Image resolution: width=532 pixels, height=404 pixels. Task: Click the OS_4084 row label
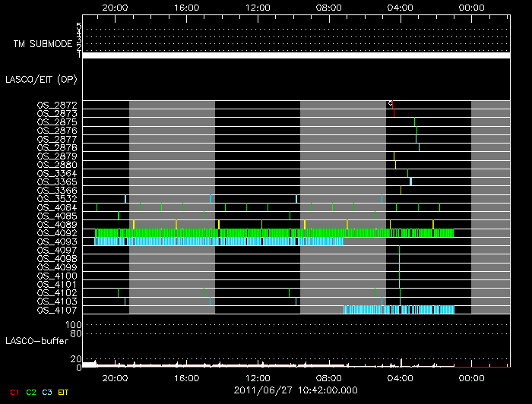coord(57,207)
